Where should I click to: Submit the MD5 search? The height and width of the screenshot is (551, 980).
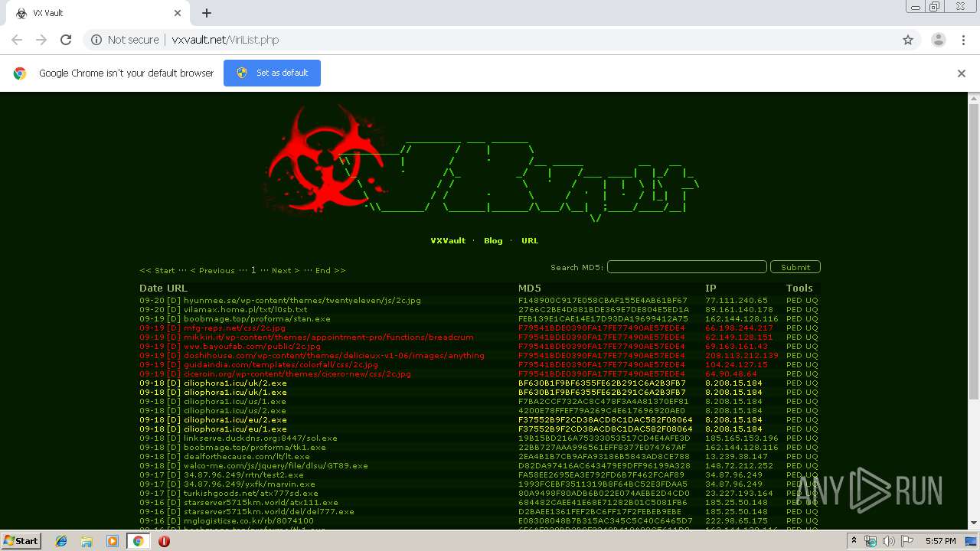795,267
